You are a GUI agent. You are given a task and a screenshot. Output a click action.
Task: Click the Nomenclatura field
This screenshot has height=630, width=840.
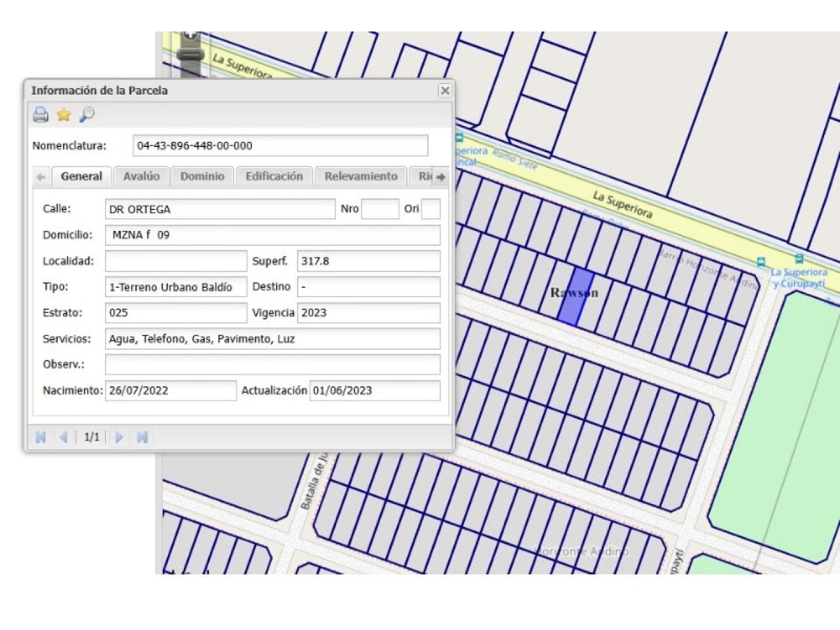tap(280, 146)
